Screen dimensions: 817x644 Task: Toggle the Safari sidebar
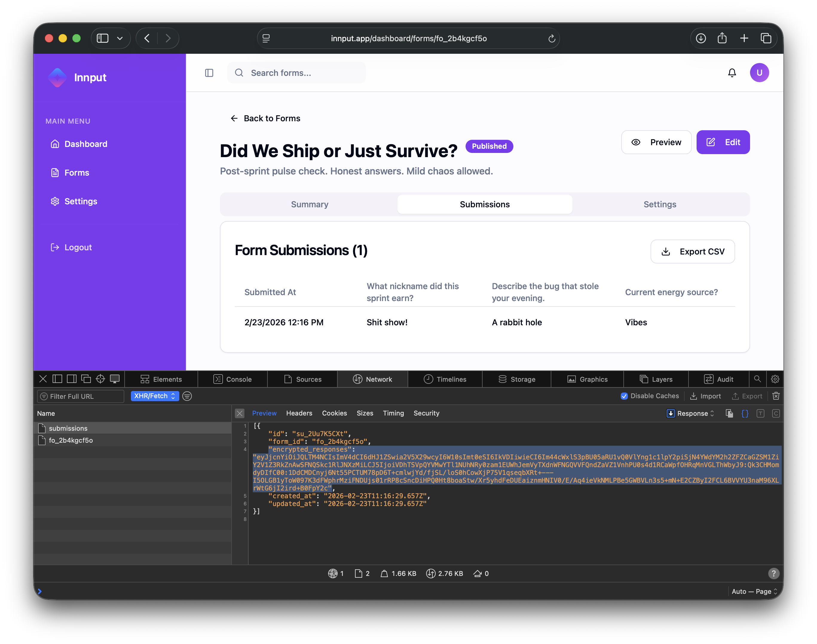pos(102,38)
